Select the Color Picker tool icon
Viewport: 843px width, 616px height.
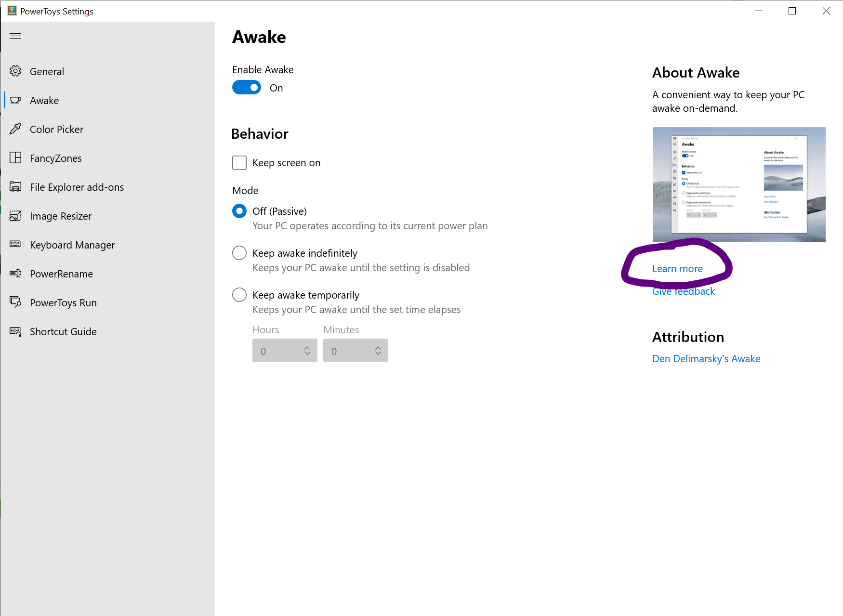16,129
